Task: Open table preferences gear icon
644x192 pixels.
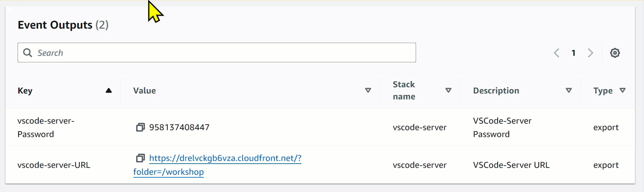Action: 615,53
